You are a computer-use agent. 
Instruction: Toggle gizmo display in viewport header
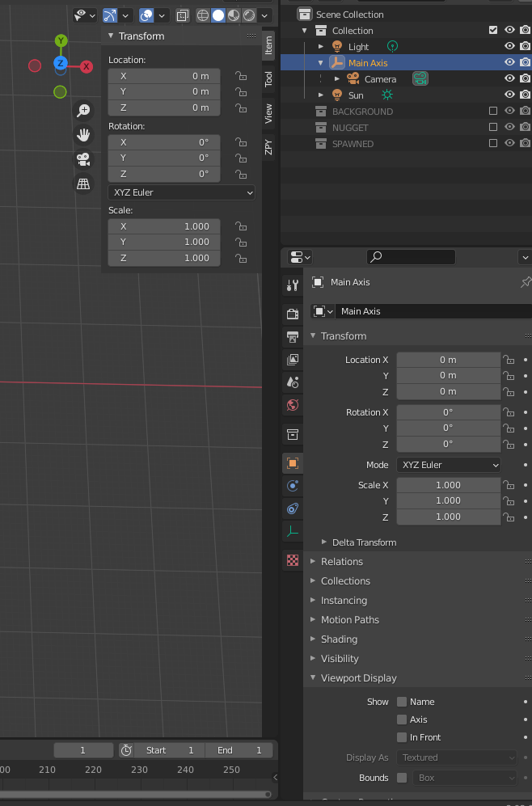click(x=109, y=15)
